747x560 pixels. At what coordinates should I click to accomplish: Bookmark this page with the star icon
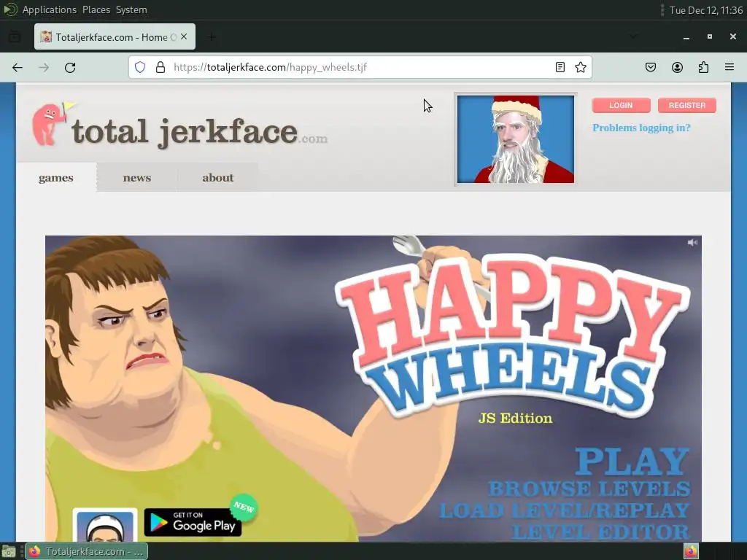[x=580, y=67]
